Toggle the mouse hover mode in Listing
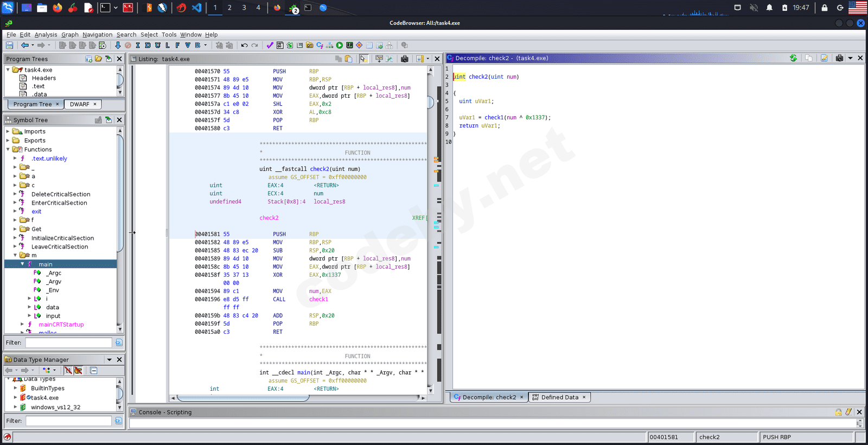This screenshot has width=868, height=445. tap(363, 59)
